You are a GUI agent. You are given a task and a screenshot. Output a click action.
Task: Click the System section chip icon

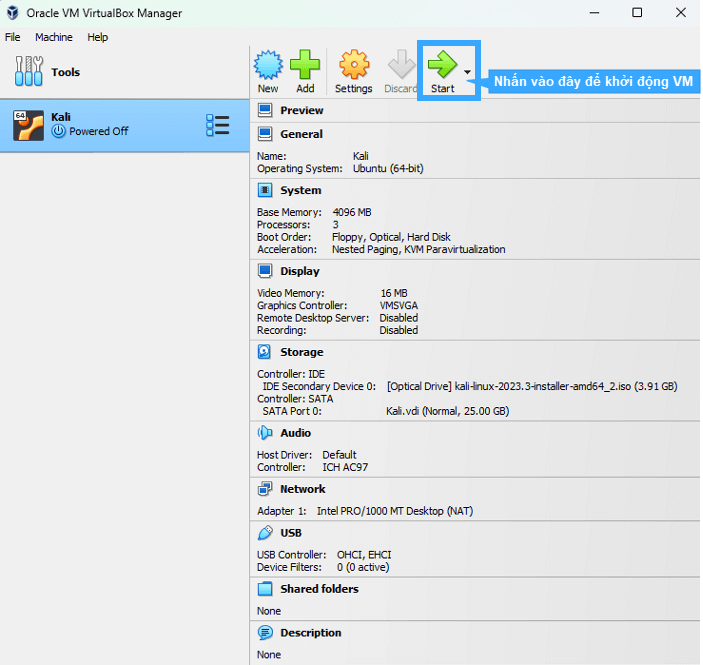265,190
